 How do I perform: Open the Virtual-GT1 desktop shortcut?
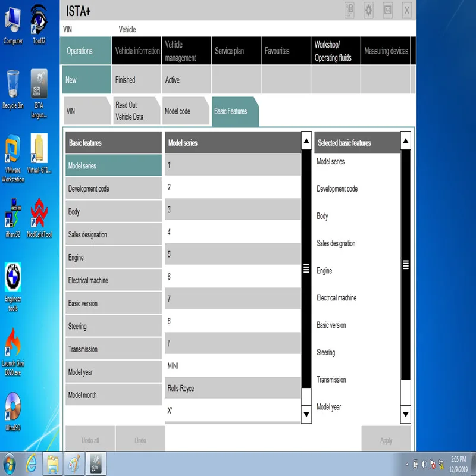click(x=39, y=154)
